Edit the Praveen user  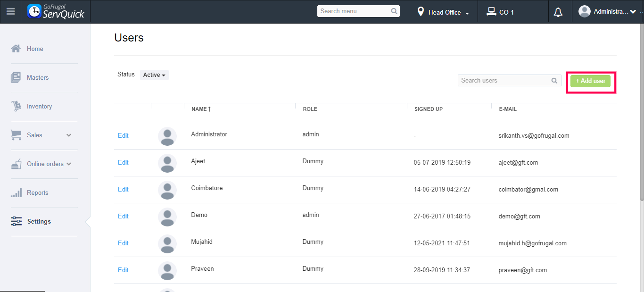point(123,270)
